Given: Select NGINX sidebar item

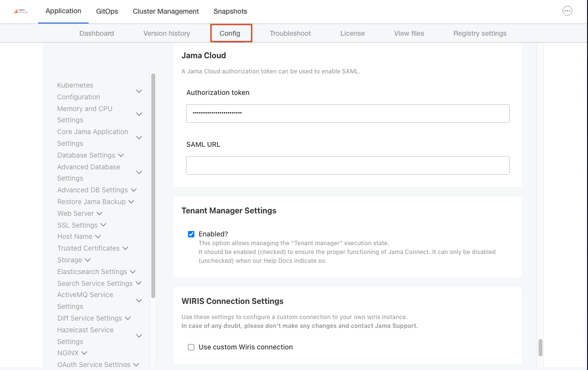Looking at the screenshot, I should [68, 353].
